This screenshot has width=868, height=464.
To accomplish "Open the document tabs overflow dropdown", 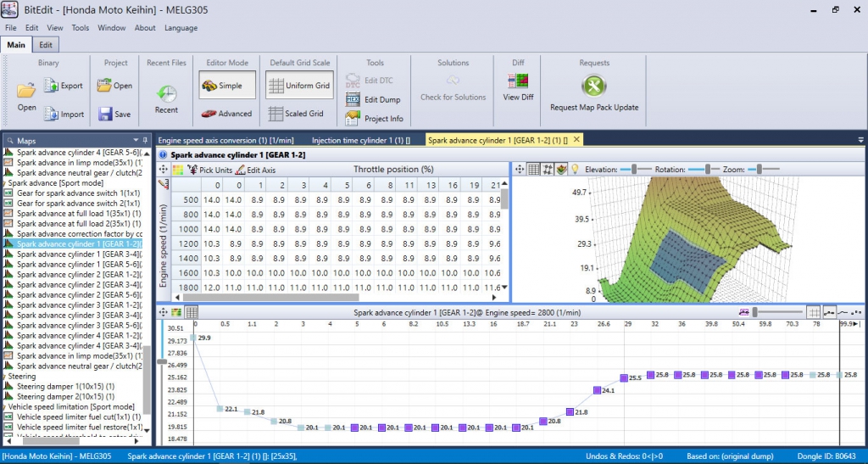I will (x=861, y=140).
